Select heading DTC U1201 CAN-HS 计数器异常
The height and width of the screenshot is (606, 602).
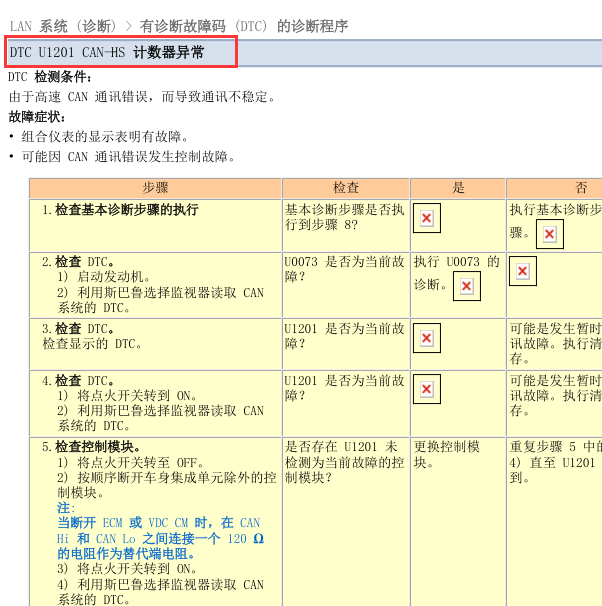pos(107,52)
